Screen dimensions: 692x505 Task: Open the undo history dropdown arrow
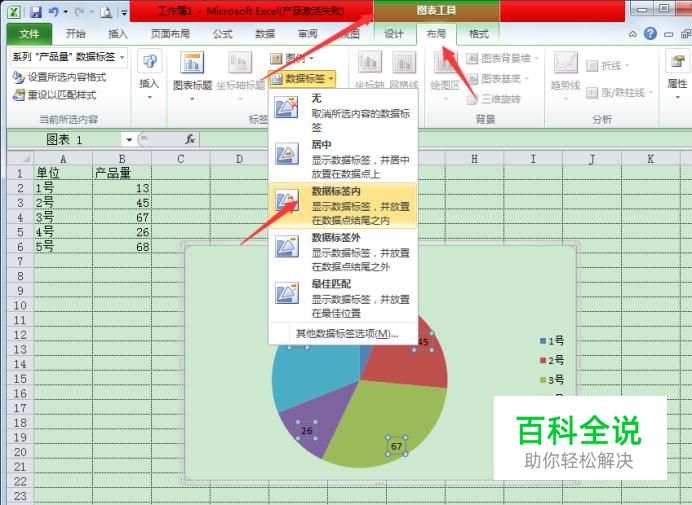click(x=66, y=12)
